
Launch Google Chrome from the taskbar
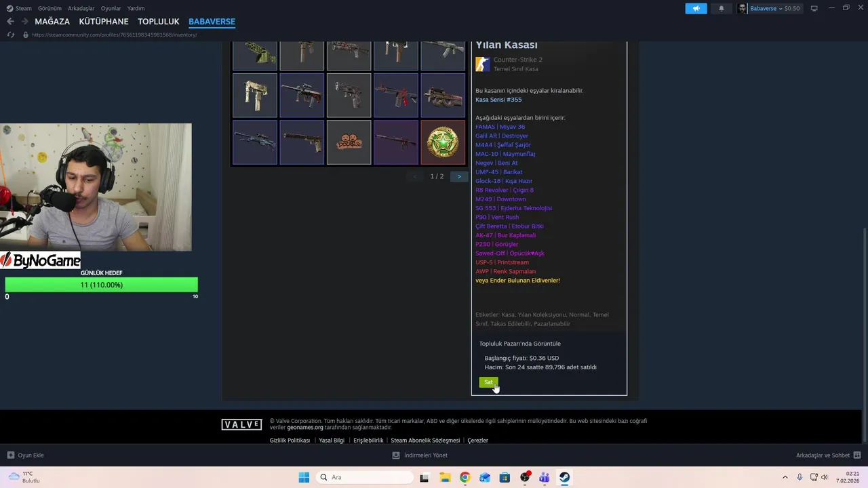(x=465, y=477)
